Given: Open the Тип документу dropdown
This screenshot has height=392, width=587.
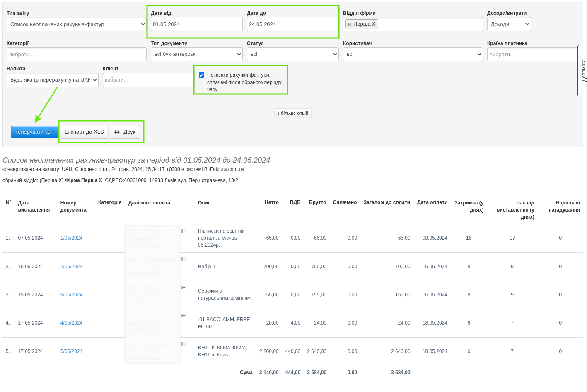Looking at the screenshot, I should [196, 54].
